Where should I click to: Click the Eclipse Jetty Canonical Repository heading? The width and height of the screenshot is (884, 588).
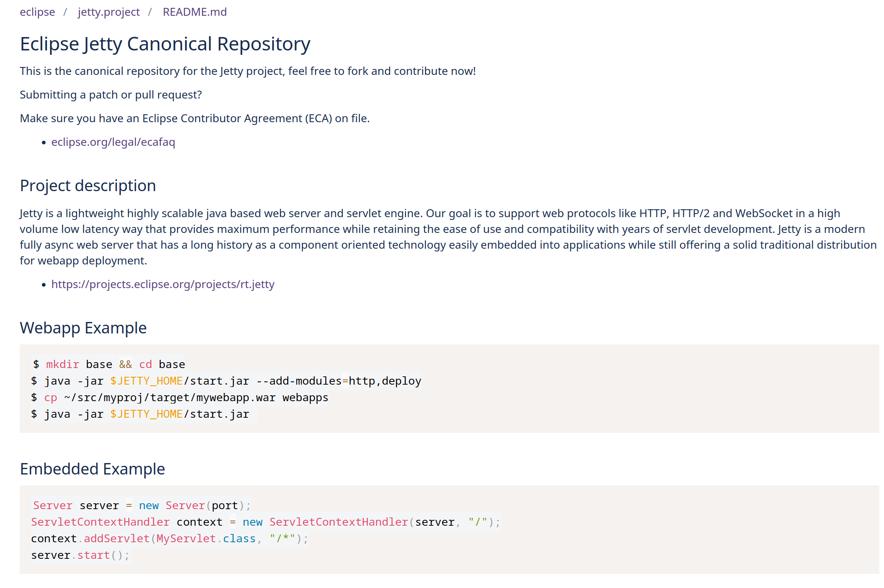(165, 44)
